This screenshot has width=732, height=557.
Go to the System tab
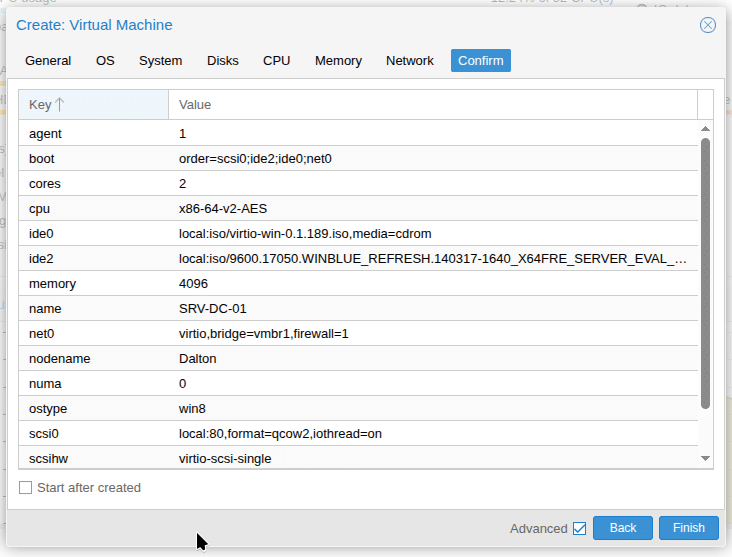[160, 61]
